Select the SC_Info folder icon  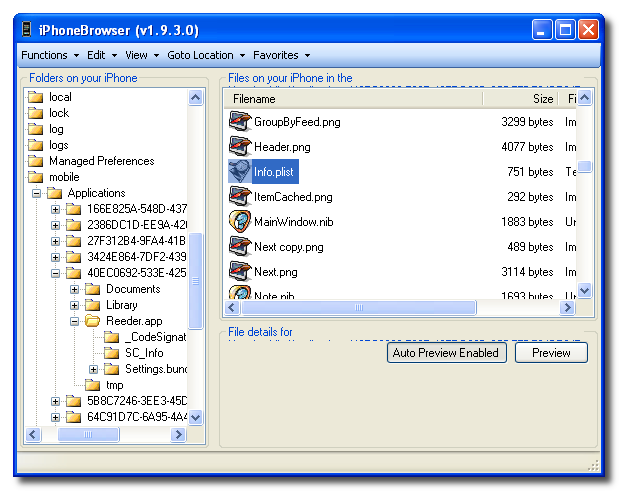(x=111, y=353)
